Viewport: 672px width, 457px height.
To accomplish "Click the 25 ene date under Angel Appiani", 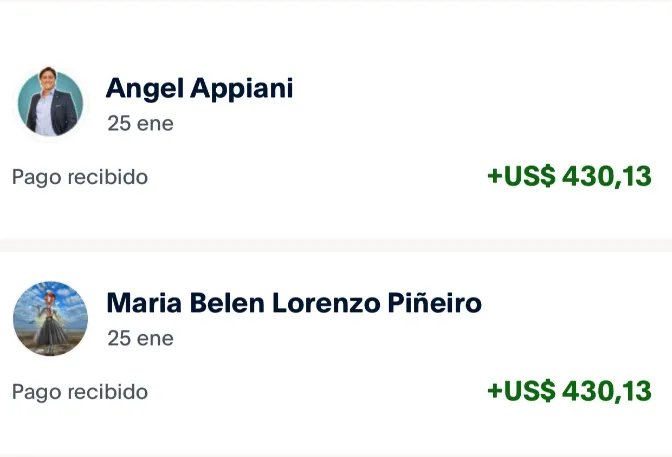I will click(141, 123).
